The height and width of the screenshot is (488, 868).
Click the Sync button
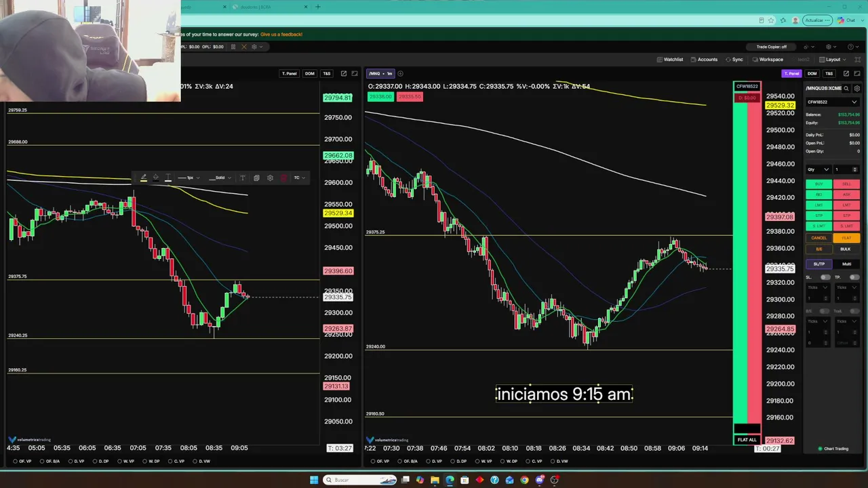(734, 60)
